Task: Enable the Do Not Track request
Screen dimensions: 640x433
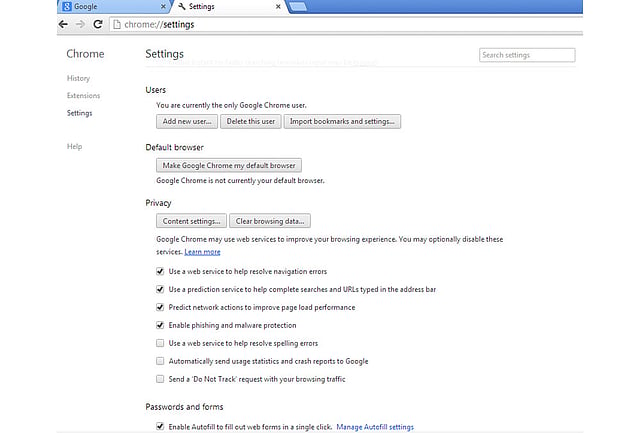Action: pyautogui.click(x=160, y=379)
